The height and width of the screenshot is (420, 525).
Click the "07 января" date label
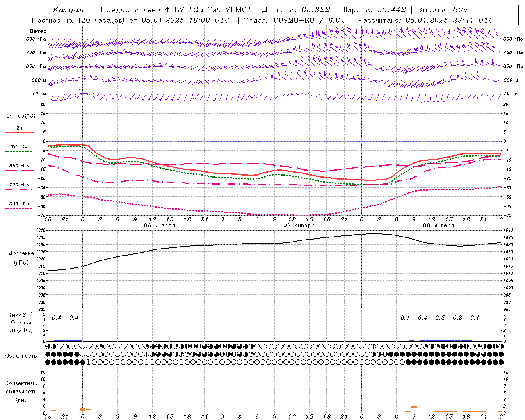point(299,226)
